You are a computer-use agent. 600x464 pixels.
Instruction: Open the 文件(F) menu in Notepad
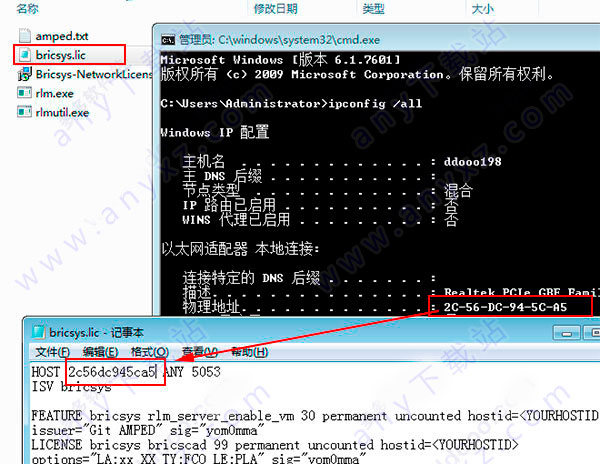point(52,352)
